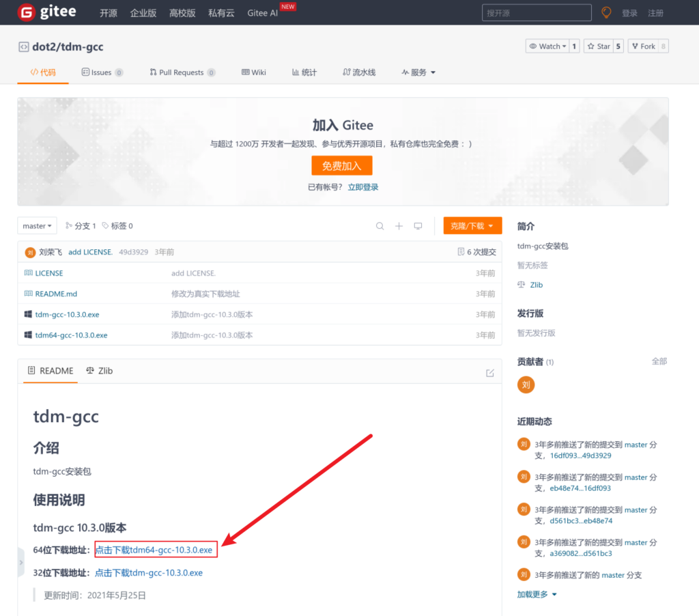Open commit range a369082...d561bc3

(581, 553)
